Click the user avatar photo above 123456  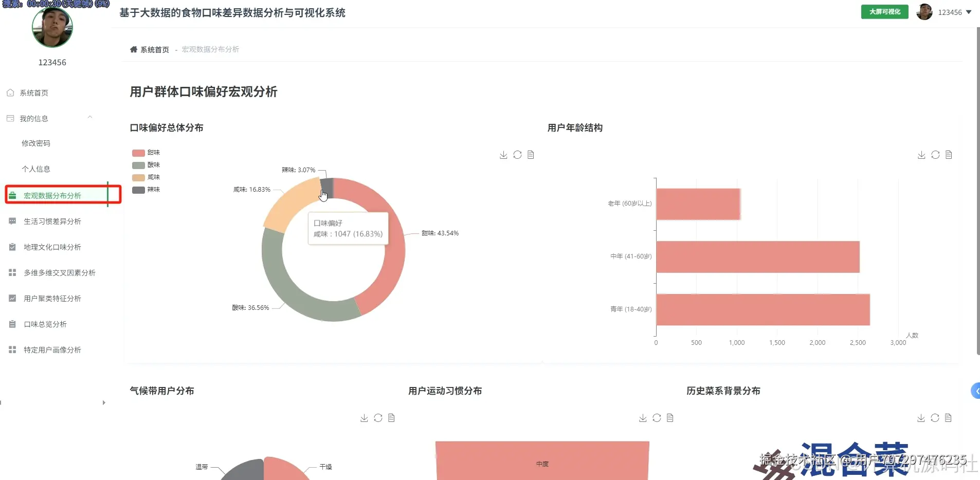[52, 28]
